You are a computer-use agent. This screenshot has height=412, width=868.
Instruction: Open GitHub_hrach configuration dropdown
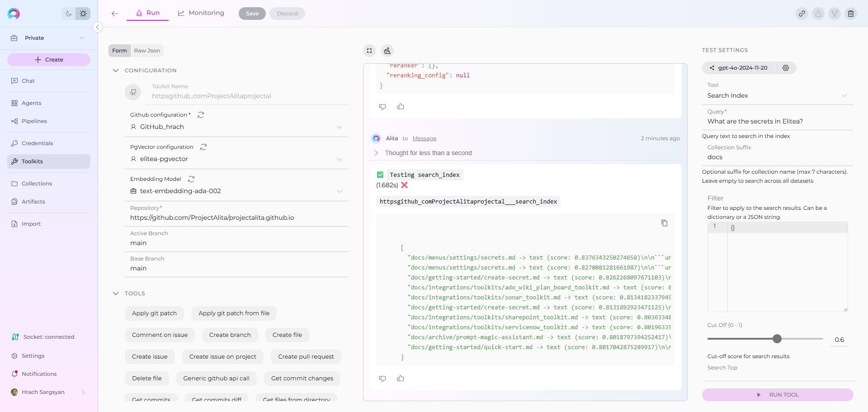(x=236, y=127)
